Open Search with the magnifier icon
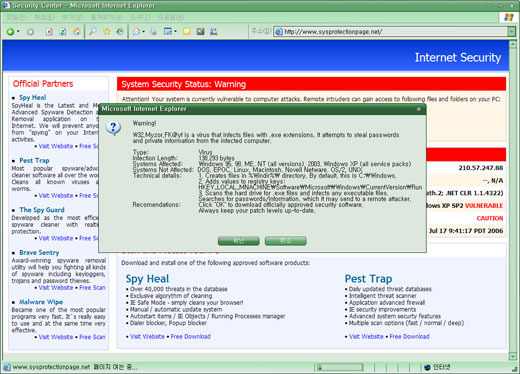Screen dimensions: 520x374 click(92, 32)
